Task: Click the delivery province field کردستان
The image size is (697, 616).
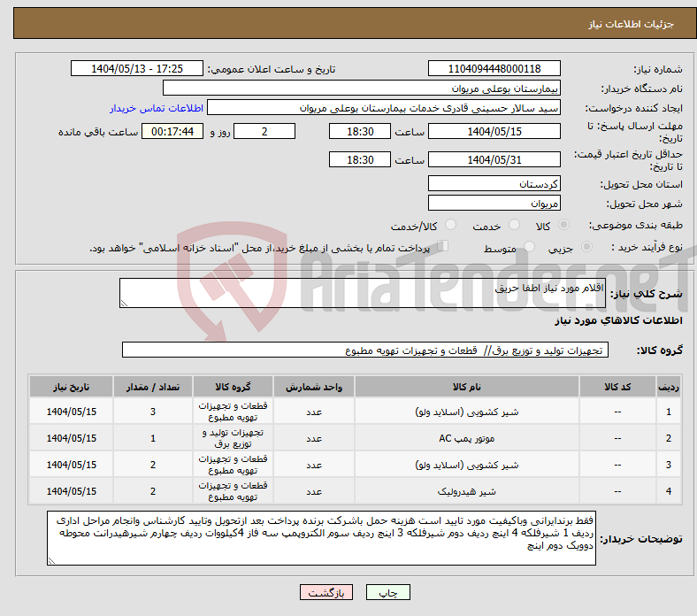Action: tap(494, 183)
